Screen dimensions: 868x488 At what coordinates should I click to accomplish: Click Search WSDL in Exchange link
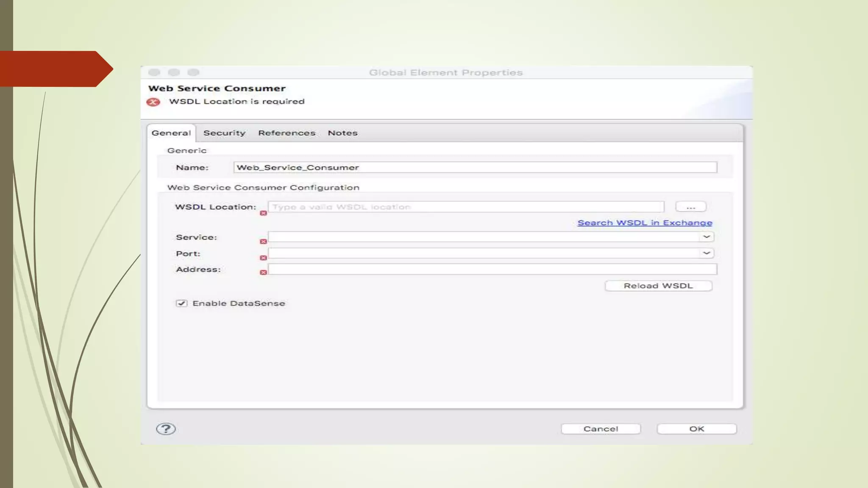coord(645,223)
